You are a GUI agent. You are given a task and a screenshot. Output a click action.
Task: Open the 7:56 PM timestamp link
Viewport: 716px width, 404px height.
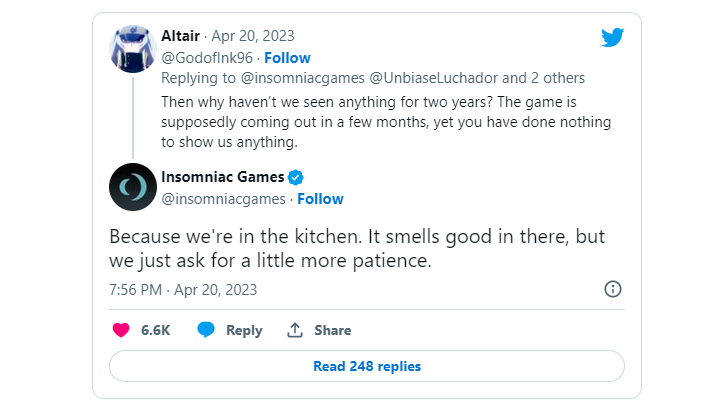136,290
